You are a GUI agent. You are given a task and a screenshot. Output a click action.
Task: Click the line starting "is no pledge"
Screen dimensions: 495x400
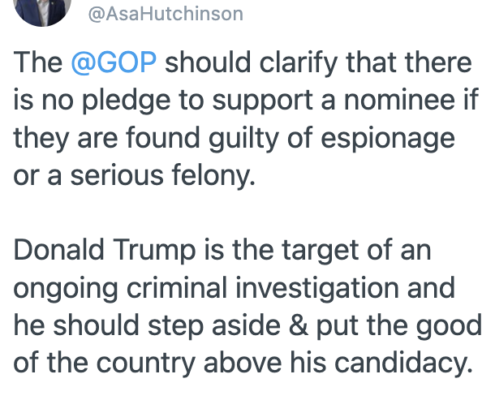[246, 100]
